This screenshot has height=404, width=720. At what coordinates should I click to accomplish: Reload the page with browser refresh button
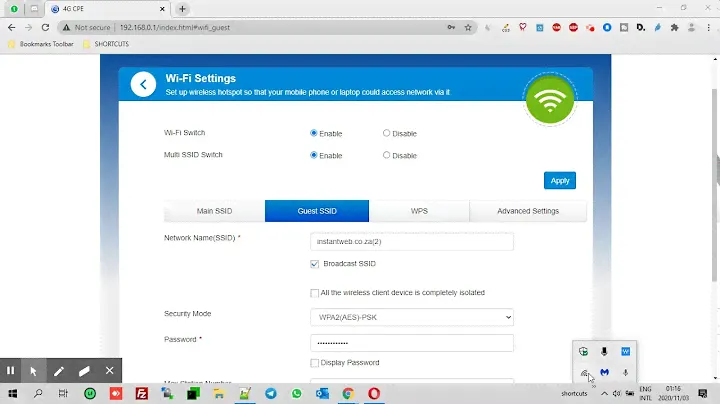(45, 27)
